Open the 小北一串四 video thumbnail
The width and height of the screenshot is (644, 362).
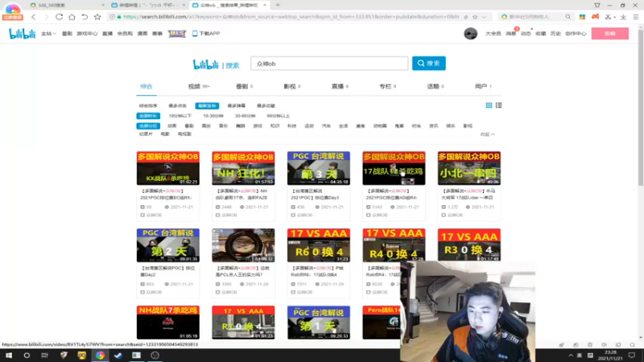tap(469, 168)
